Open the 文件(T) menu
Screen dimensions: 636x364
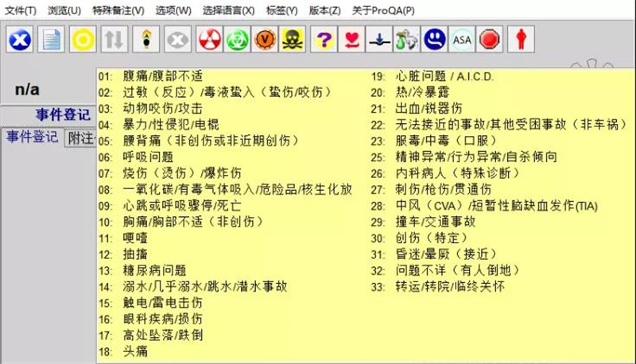(21, 10)
